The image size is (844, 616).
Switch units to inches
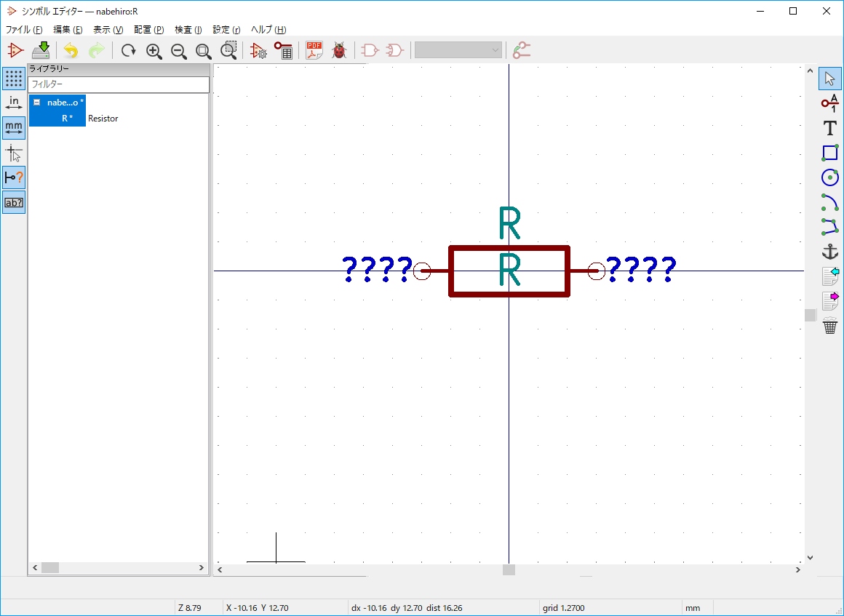pos(14,103)
